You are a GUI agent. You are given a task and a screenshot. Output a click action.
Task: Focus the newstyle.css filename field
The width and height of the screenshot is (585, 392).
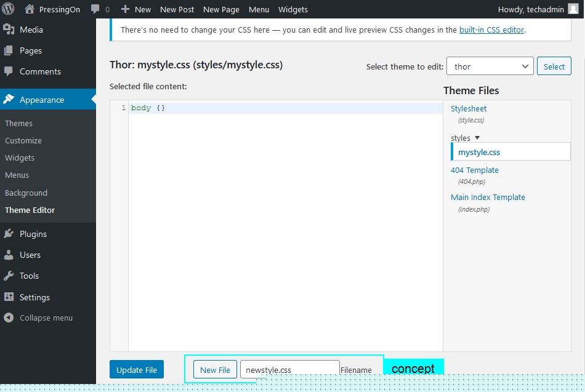point(290,369)
